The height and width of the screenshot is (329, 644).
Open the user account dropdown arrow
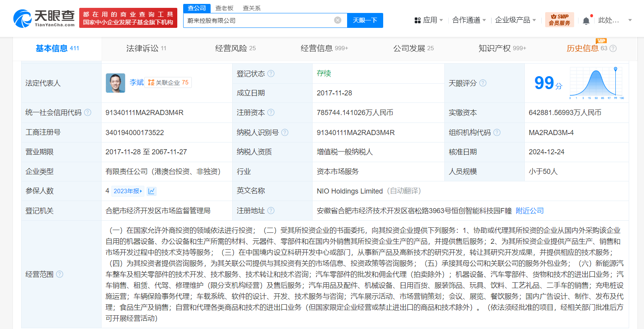pos(630,20)
